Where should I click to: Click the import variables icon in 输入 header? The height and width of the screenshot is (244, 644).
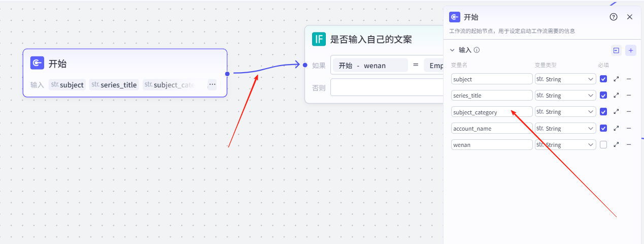coord(616,50)
